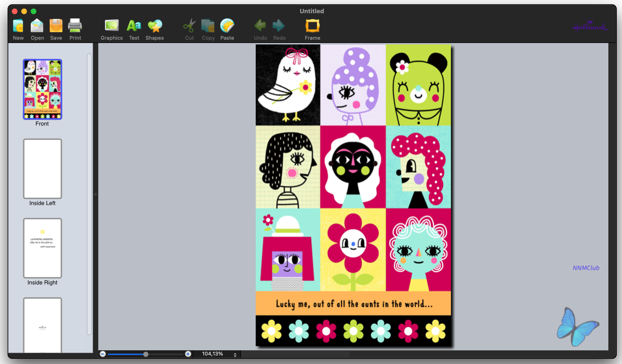
Task: Zoom in with plus button
Action: point(188,354)
